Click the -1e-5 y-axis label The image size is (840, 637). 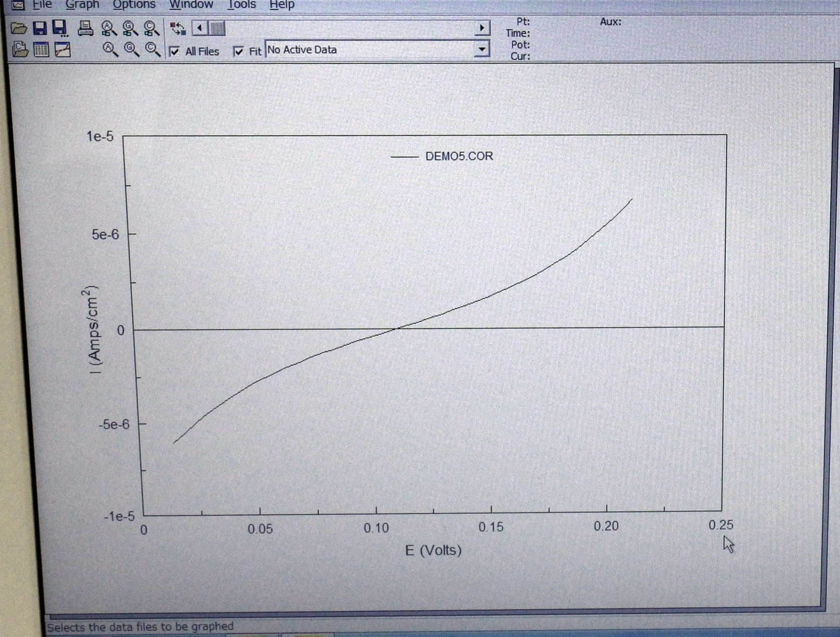119,516
